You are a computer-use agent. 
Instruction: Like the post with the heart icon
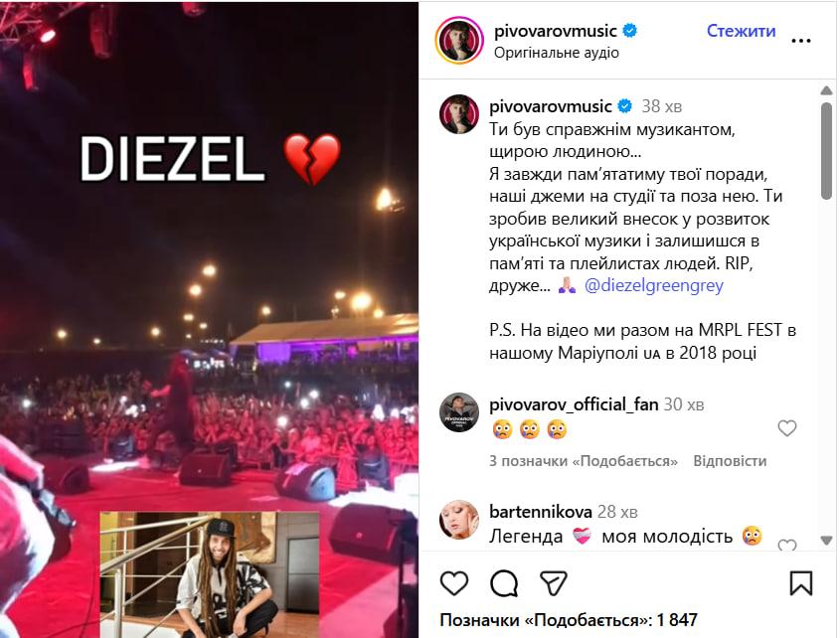(453, 582)
